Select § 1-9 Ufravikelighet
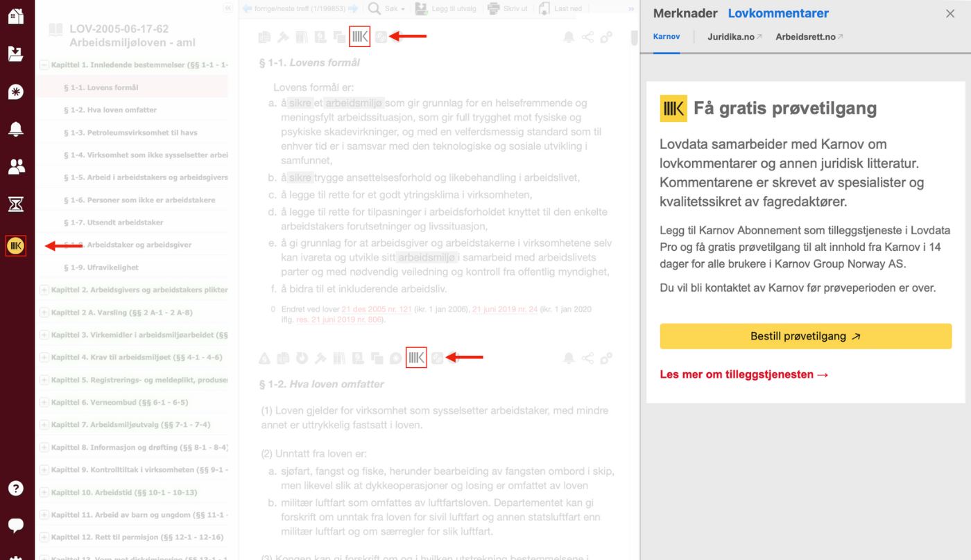This screenshot has width=971, height=560. tap(101, 267)
